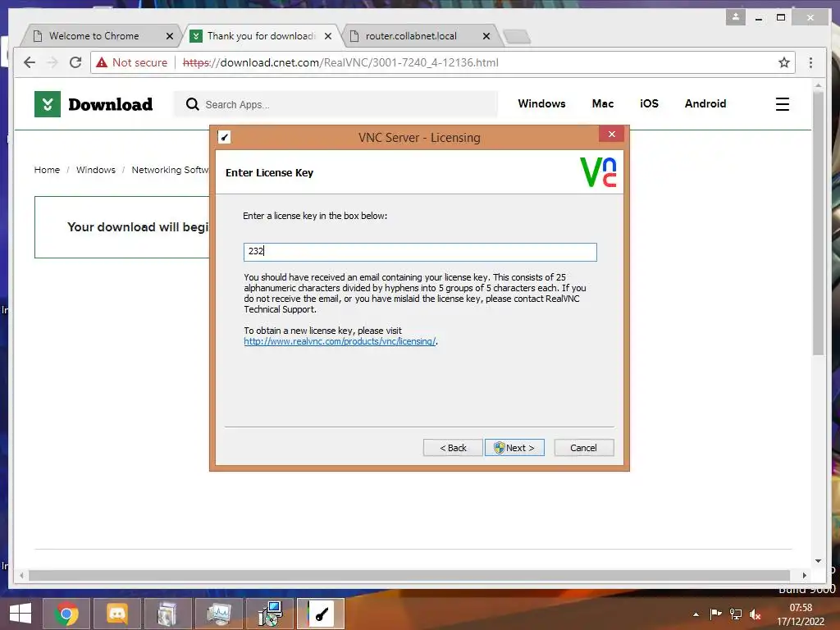
Task: Click the Chrome address bar URL
Action: coord(340,62)
